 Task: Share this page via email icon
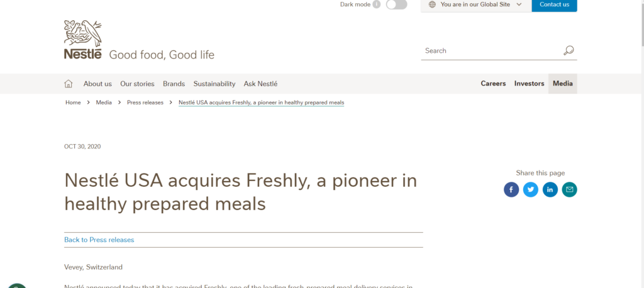click(x=569, y=189)
